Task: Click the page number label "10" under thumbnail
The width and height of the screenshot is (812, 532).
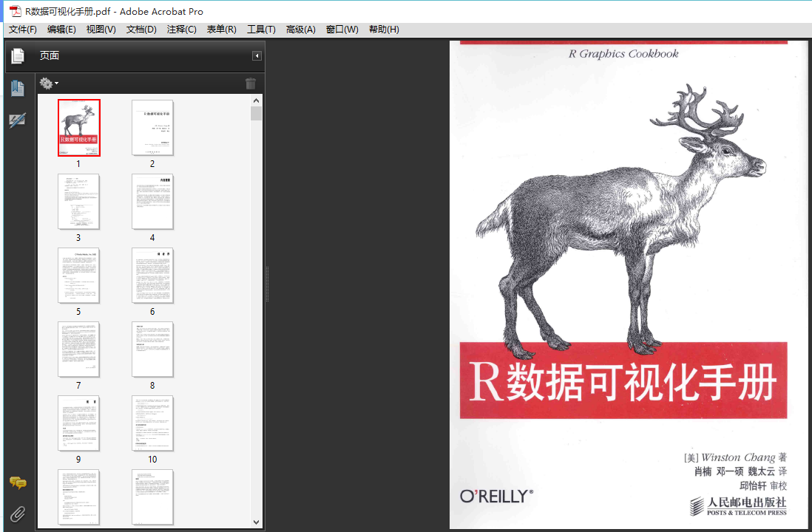Action: pos(153,460)
